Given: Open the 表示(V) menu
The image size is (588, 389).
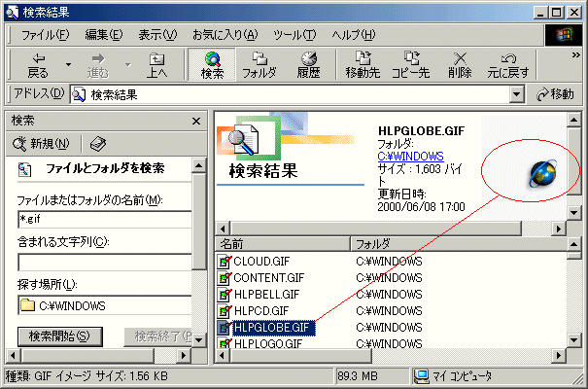Looking at the screenshot, I should (157, 35).
